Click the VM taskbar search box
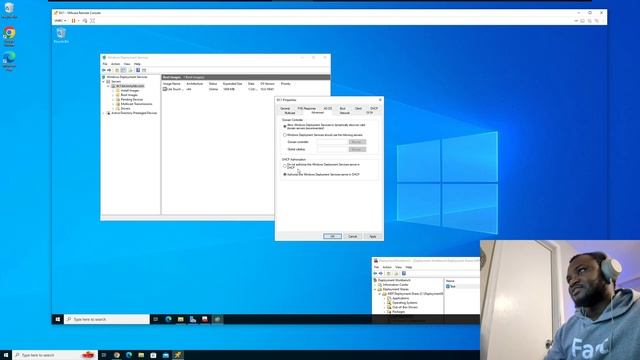The width and height of the screenshot is (640, 360). (x=107, y=319)
